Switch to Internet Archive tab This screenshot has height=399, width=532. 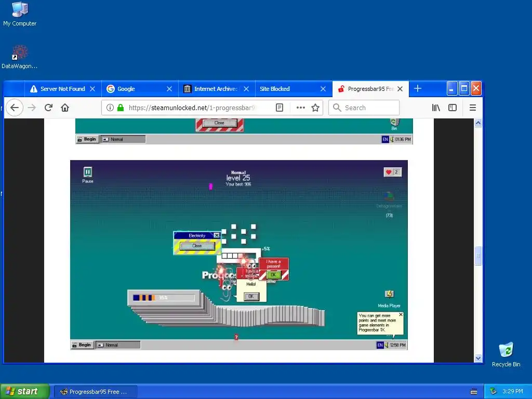[217, 89]
